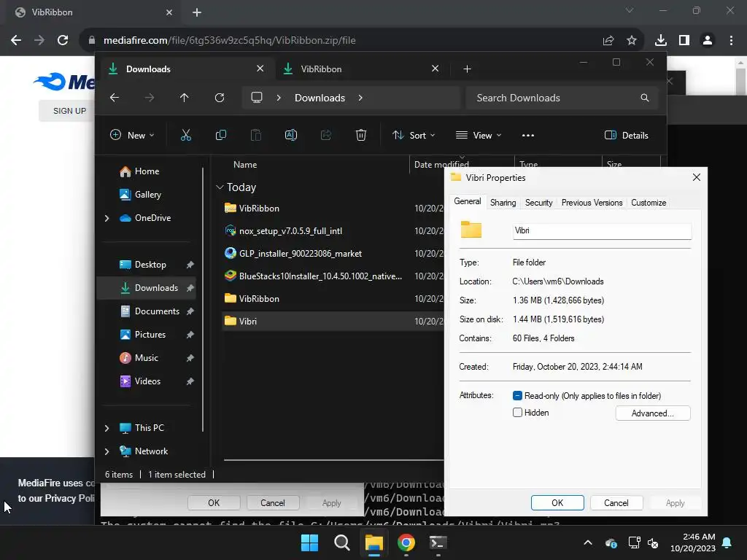
Task: Open Chrome three-dot menu
Action: point(731,41)
